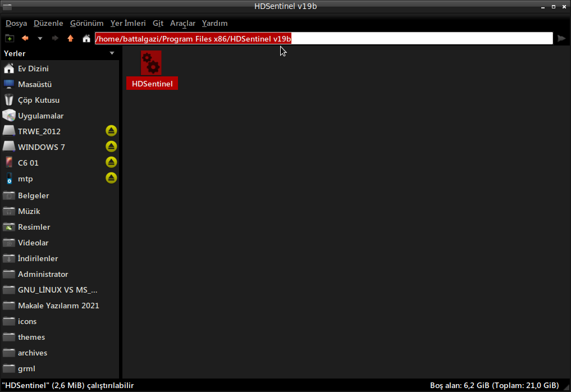This screenshot has height=392, width=571.
Task: Open the Belgeler folder
Action: coord(60,195)
